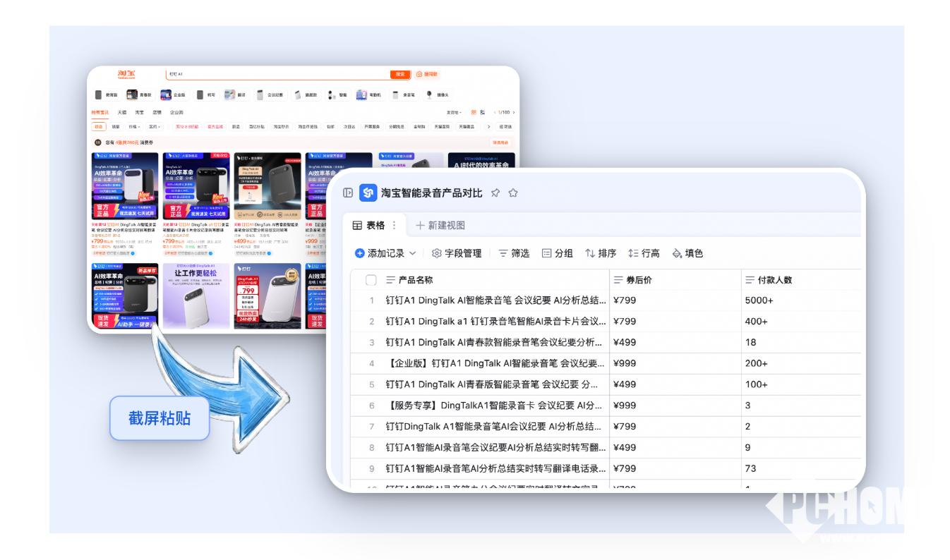Click the orange 搜索 search button
The height and width of the screenshot is (560, 950).
click(400, 74)
